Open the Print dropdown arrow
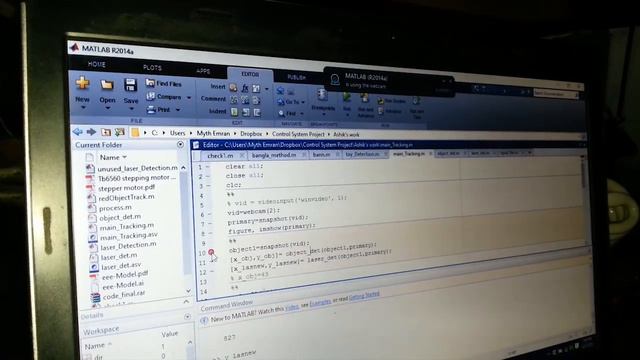640x360 pixels. (x=178, y=110)
